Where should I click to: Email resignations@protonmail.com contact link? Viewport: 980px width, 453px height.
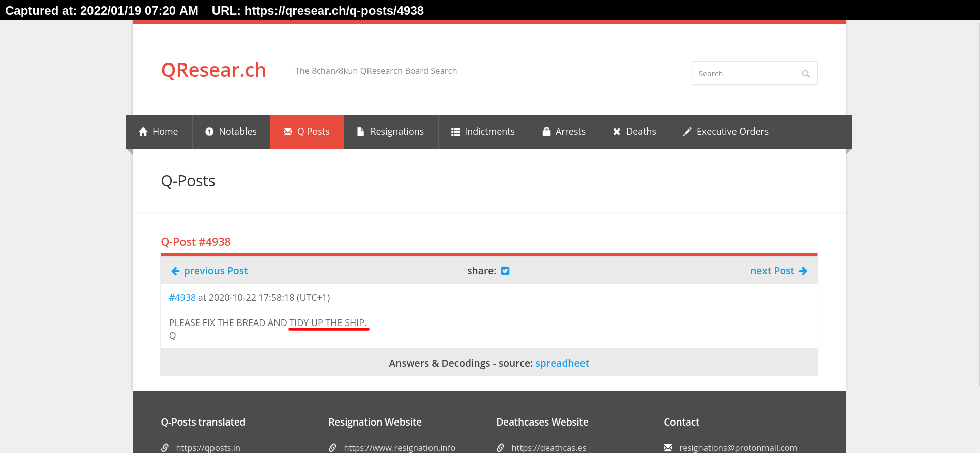click(738, 448)
